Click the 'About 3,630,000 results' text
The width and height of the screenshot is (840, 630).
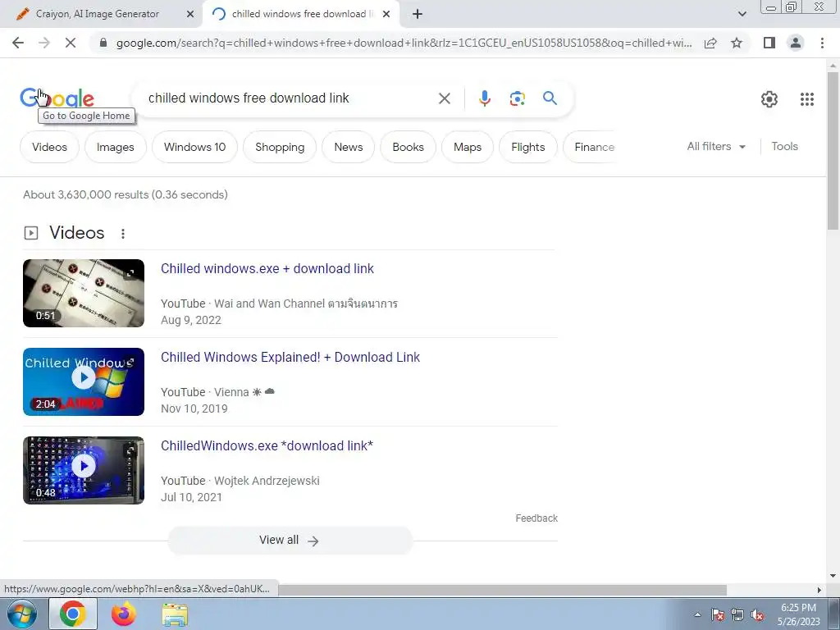(126, 194)
